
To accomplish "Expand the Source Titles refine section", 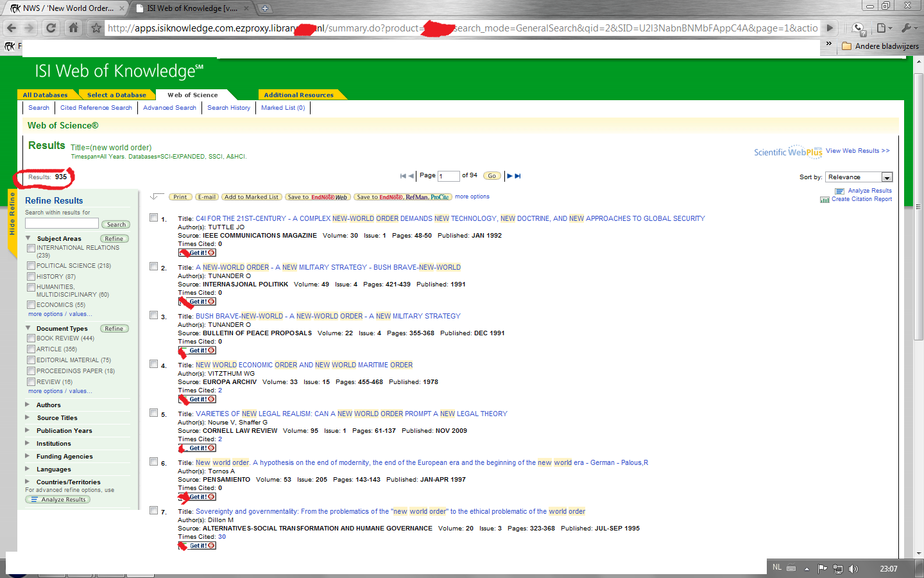I will coord(27,417).
